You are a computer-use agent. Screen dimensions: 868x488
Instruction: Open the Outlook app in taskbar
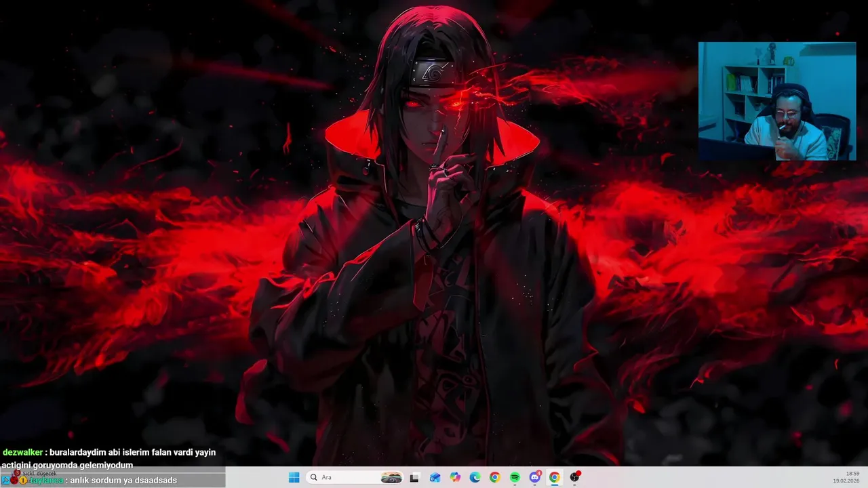(435, 477)
